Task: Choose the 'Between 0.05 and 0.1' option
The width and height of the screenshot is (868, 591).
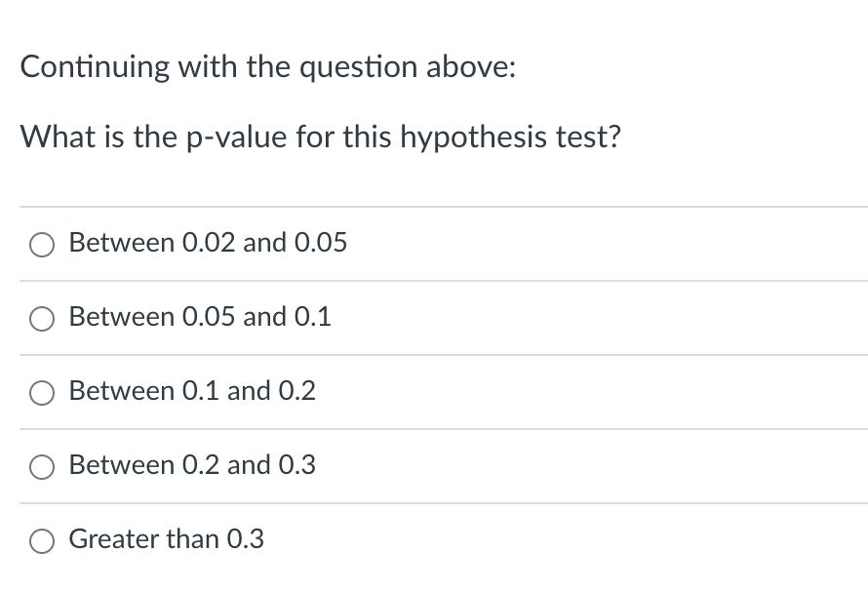Action: pos(41,319)
